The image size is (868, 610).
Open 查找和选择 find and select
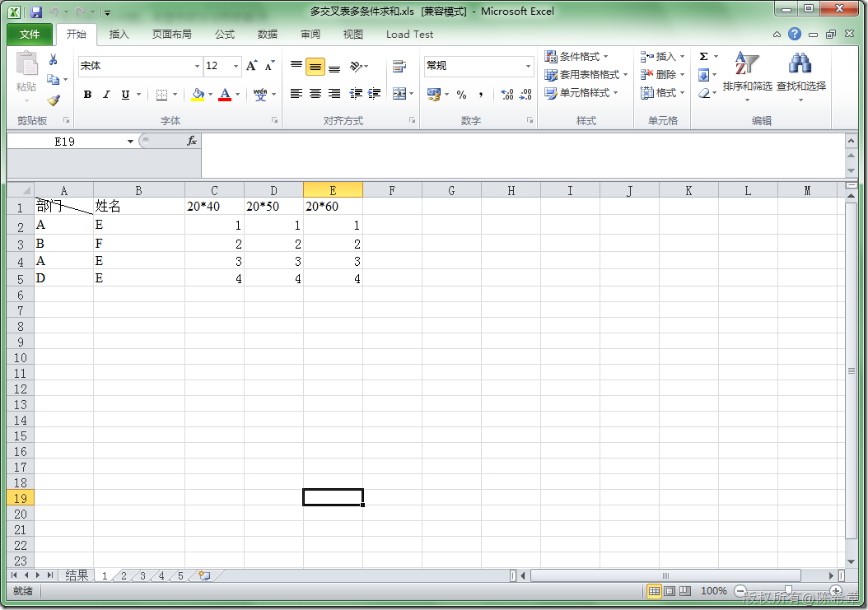801,77
